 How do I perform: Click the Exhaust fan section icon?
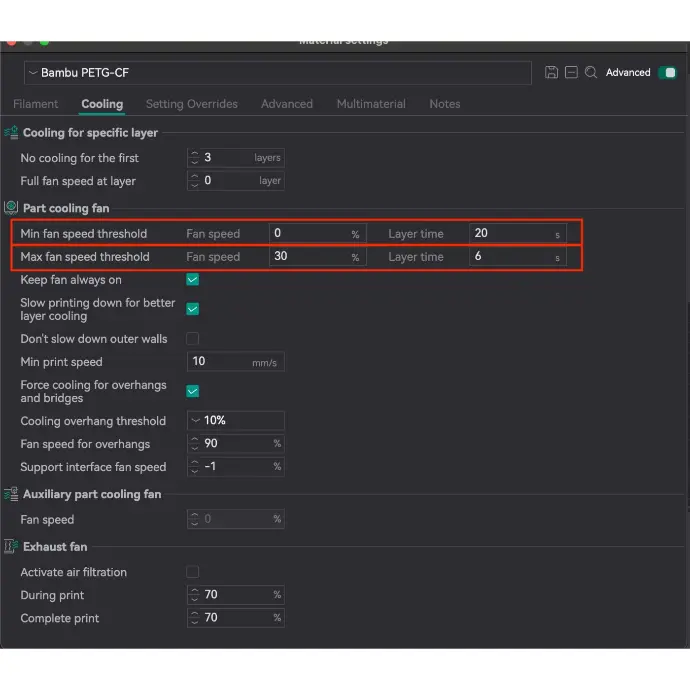click(x=11, y=547)
